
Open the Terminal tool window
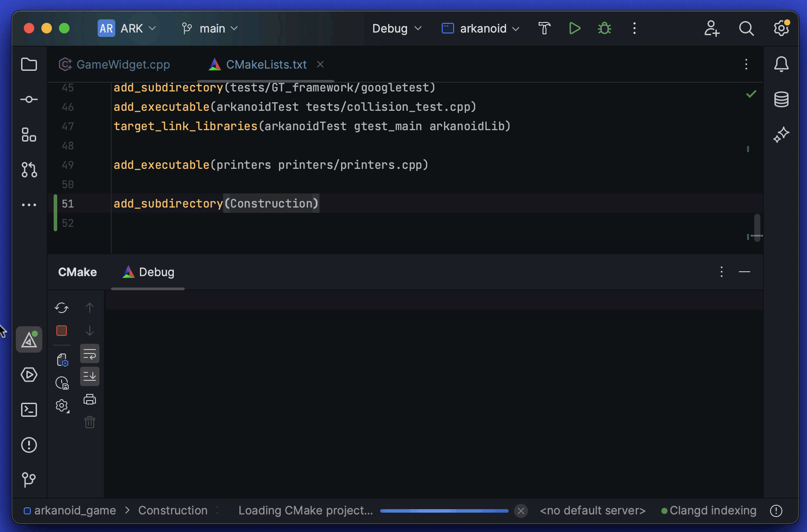pos(29,409)
